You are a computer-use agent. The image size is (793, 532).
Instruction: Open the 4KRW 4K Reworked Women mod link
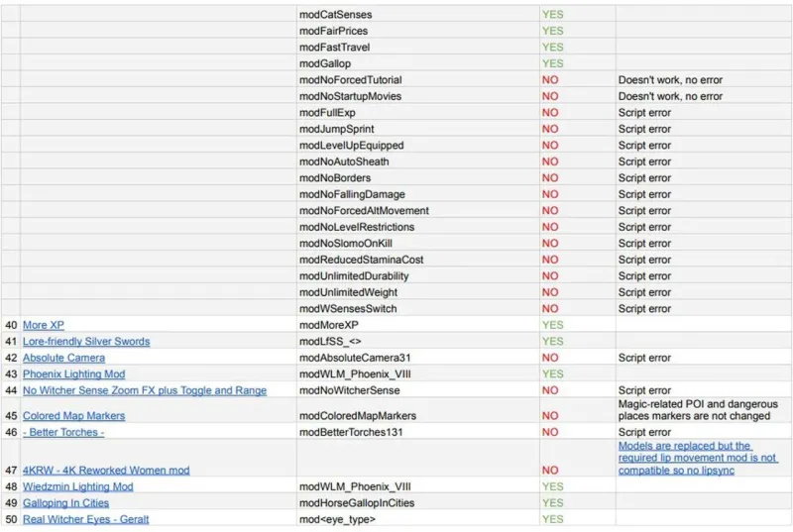106,470
